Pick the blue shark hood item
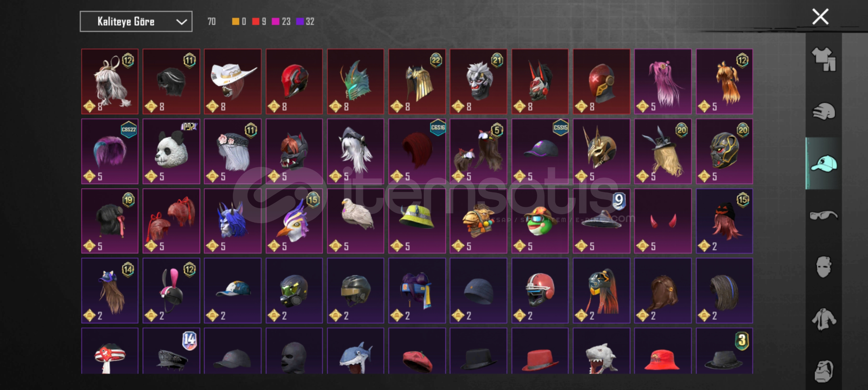868x390 pixels. [355, 351]
